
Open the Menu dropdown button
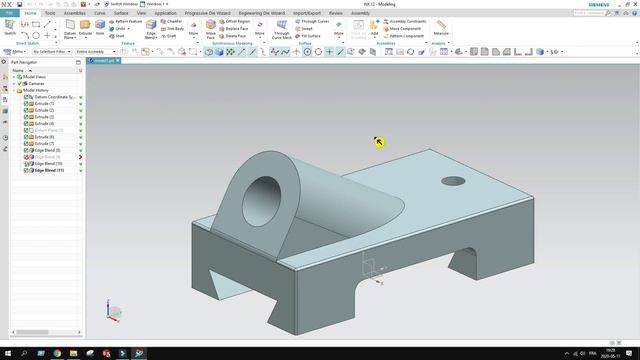tap(15, 52)
